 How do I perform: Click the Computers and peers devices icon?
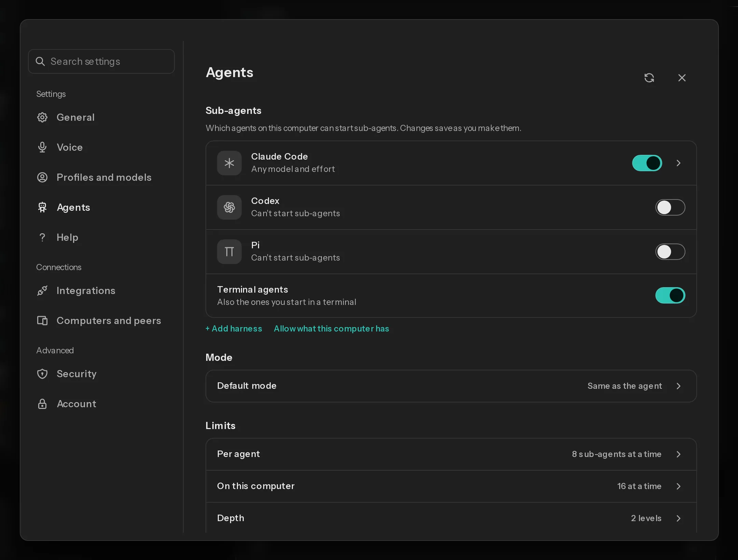[42, 321]
